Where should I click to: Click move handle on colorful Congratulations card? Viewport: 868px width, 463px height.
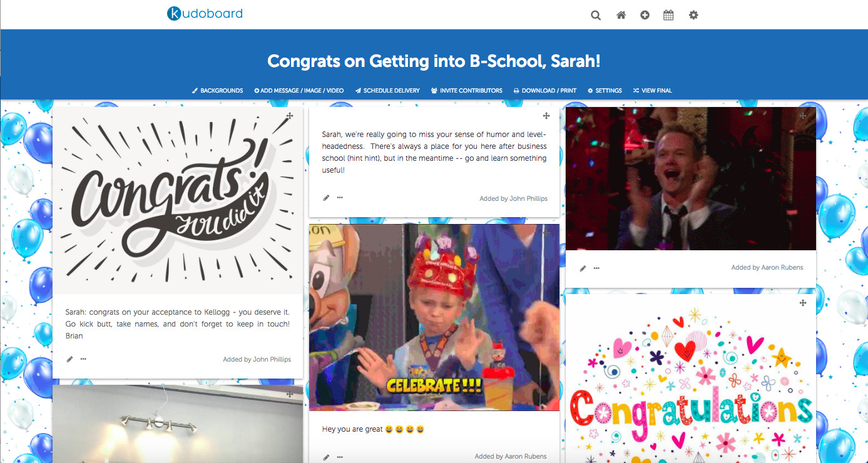click(x=803, y=303)
